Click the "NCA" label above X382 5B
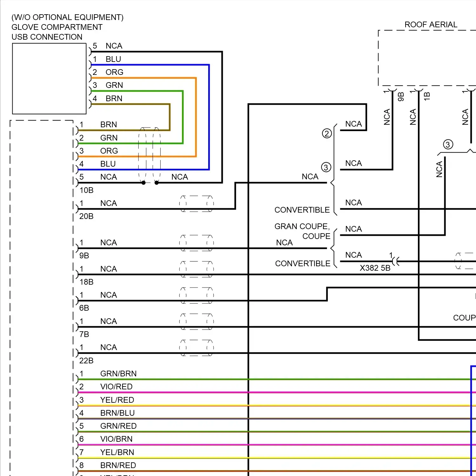Viewport: 476px width, 476px height. point(354,255)
